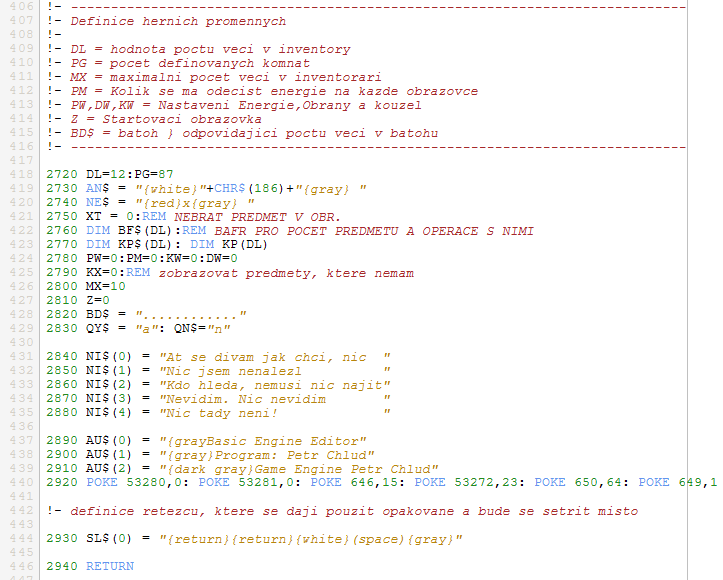
Task: Click the DL=12:PG=87 assignment line
Action: coord(130,174)
